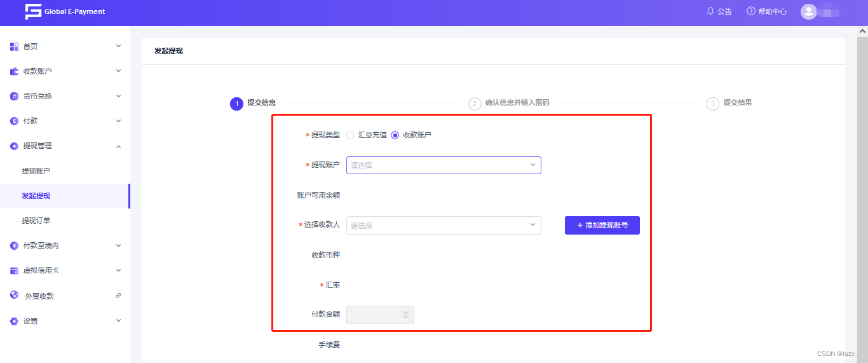Open the user avatar icon
Image resolution: width=868 pixels, height=363 pixels.
(x=808, y=11)
